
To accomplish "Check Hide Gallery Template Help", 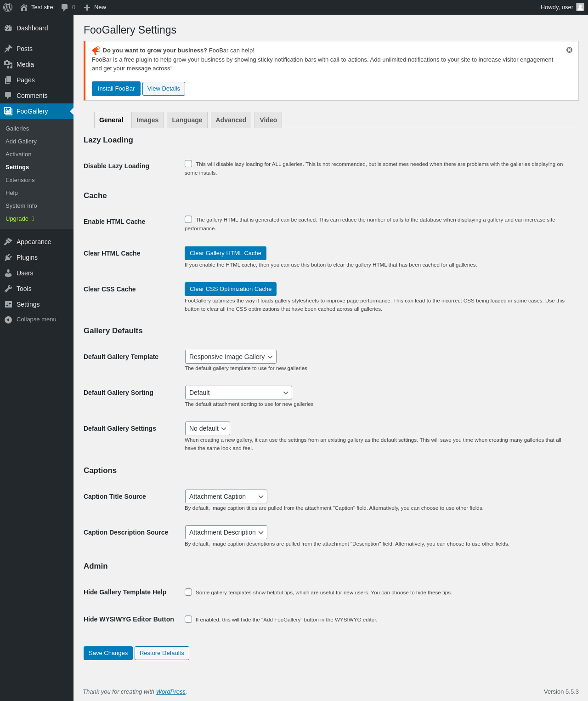I will [188, 592].
